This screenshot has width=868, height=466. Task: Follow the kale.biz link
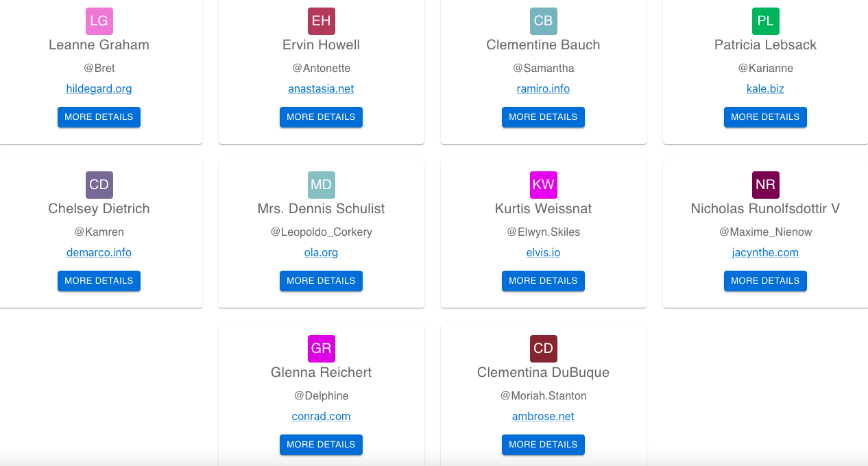766,89
